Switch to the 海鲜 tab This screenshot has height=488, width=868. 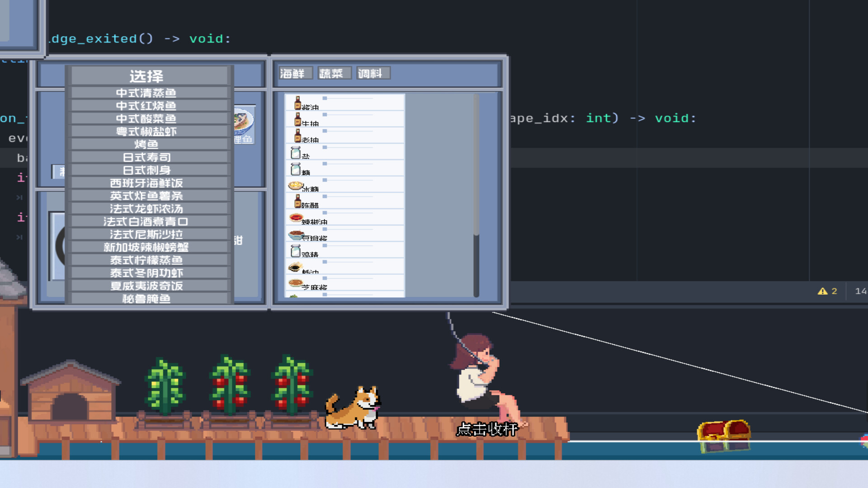click(293, 73)
